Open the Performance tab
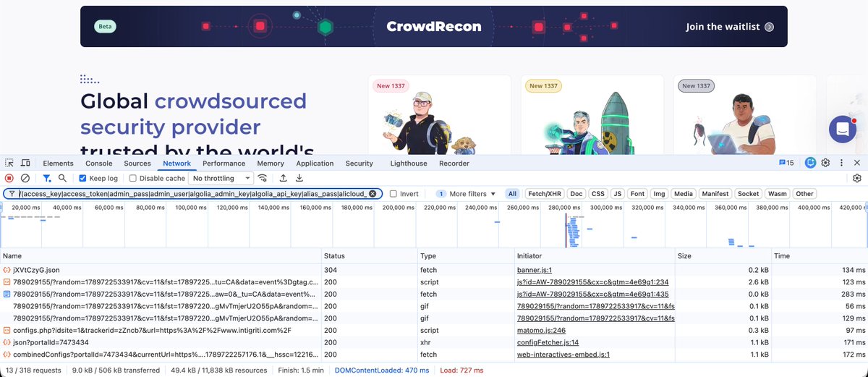 tap(224, 164)
